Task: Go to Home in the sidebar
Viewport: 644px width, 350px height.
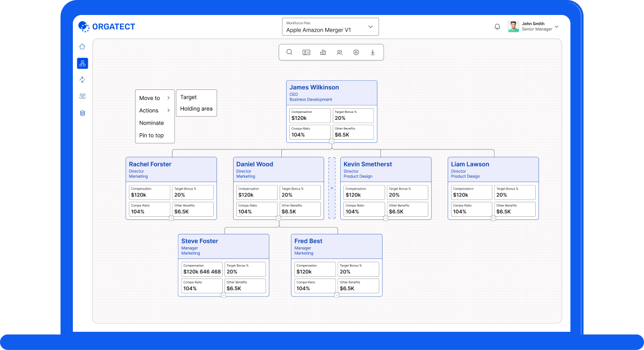Action: [x=82, y=47]
